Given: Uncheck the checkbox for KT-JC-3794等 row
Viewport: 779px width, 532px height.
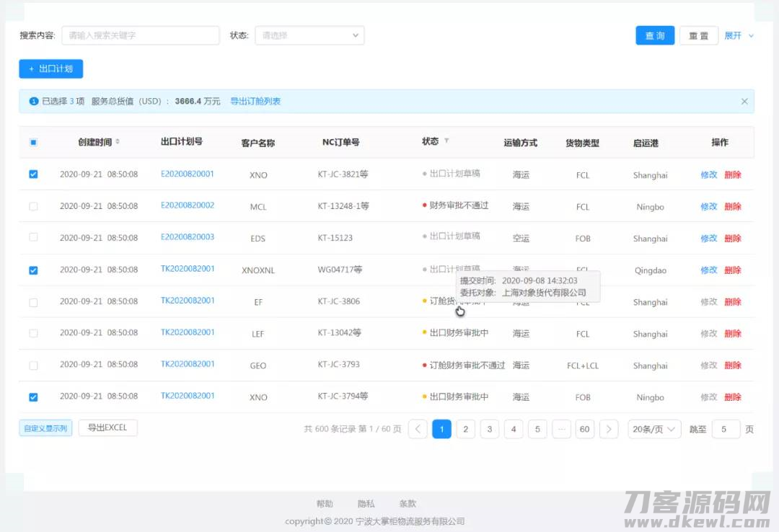Looking at the screenshot, I should [33, 397].
